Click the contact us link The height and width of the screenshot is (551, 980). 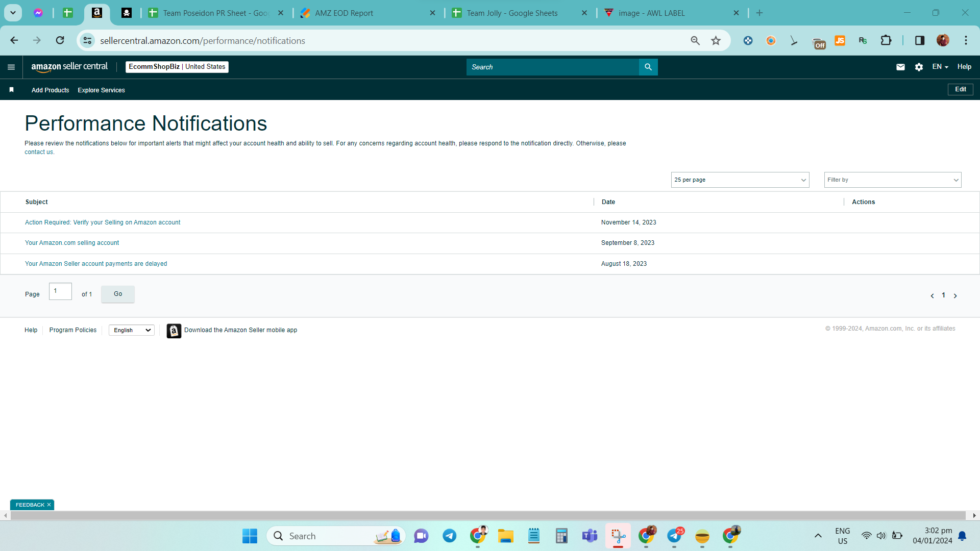[x=39, y=152]
